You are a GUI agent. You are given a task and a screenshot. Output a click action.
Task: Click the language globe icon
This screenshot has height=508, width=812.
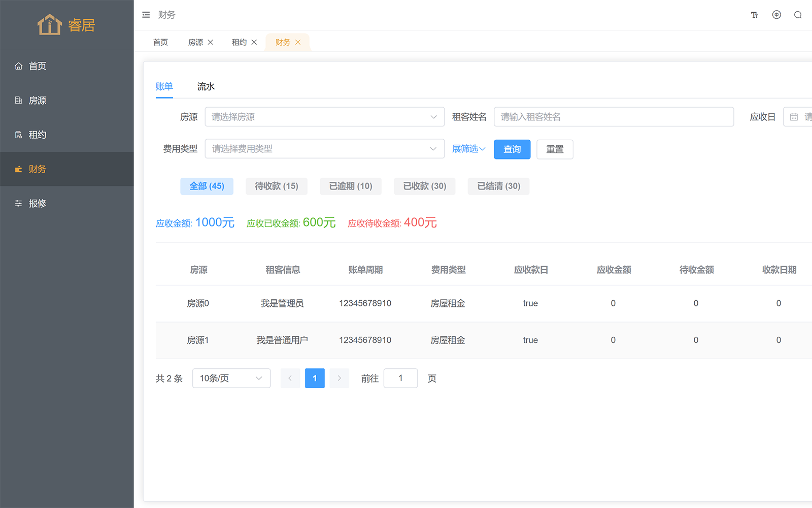(776, 15)
